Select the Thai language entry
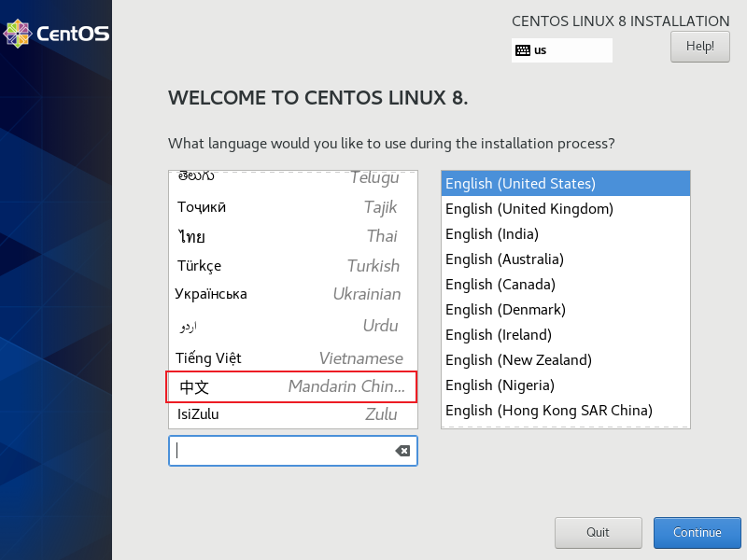Image resolution: width=747 pixels, height=560 pixels. point(291,236)
